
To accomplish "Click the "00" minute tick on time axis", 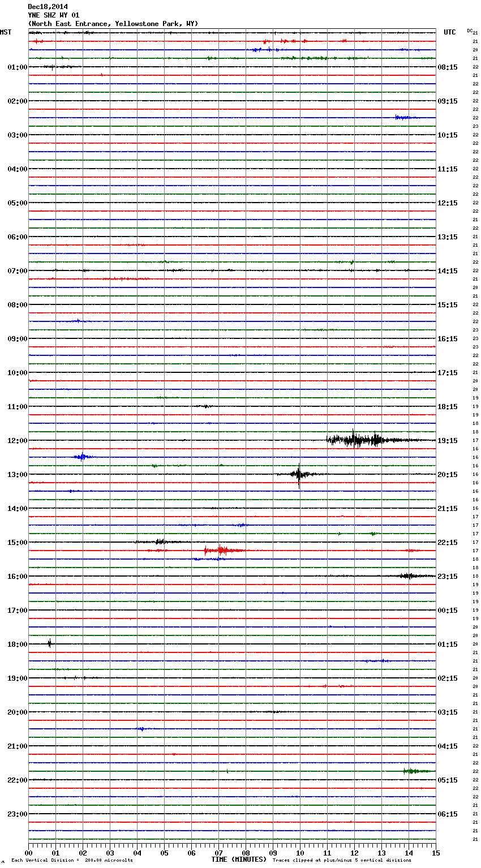I will [x=28, y=853].
